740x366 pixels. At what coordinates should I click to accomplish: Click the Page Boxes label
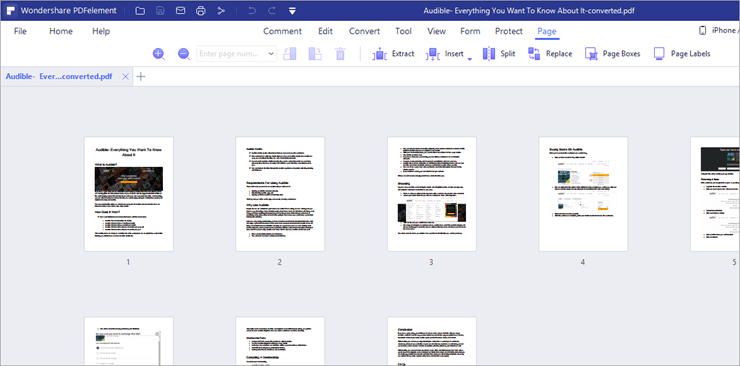coord(622,54)
